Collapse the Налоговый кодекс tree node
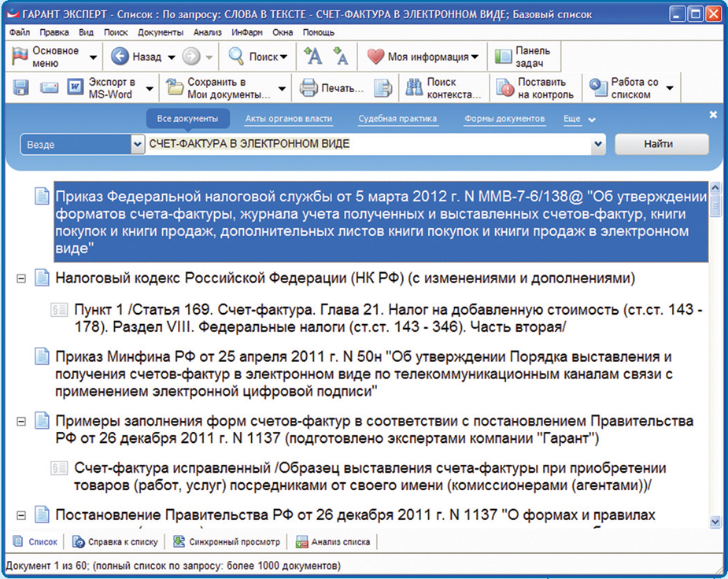Image resolution: width=728 pixels, height=579 pixels. [x=21, y=278]
